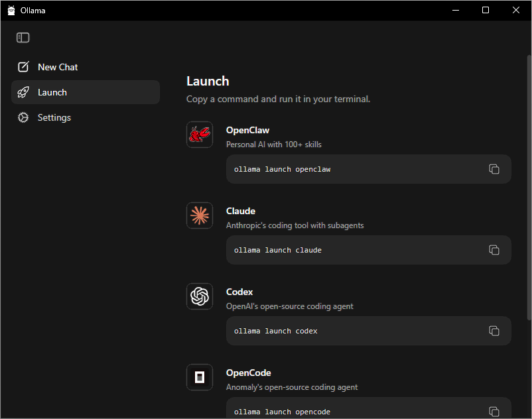Viewport: 532px width, 419px height.
Task: Click the OpenCode title text
Action: pos(248,373)
